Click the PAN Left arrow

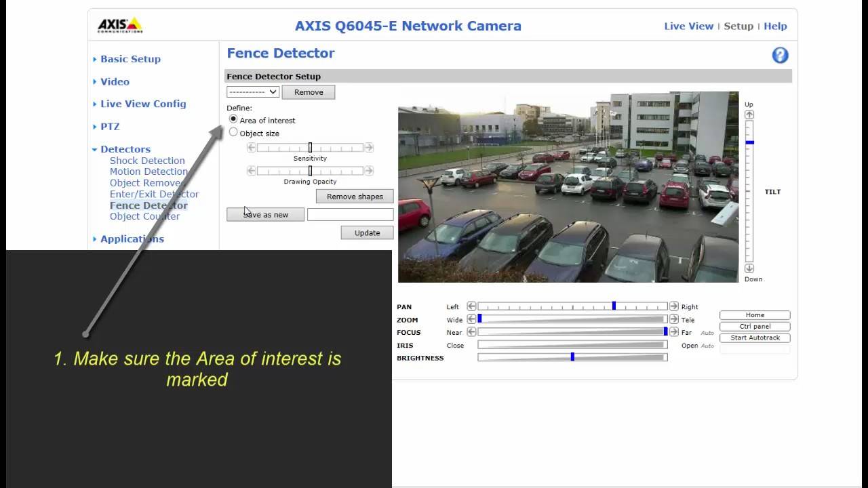pos(471,306)
